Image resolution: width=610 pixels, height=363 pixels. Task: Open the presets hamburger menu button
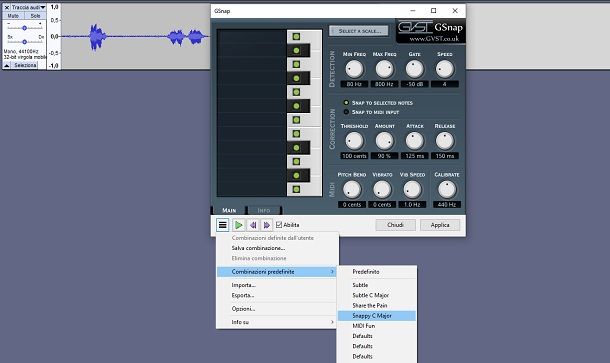[x=223, y=225]
